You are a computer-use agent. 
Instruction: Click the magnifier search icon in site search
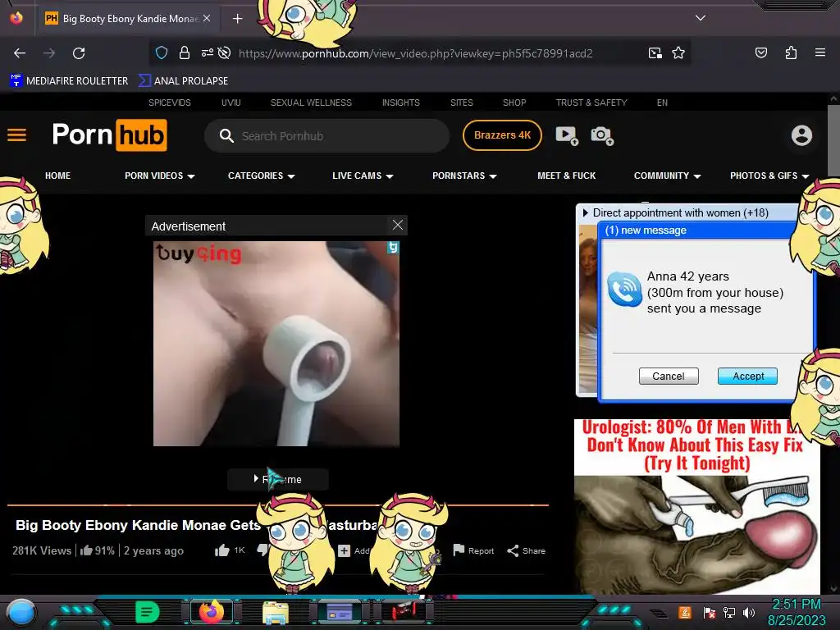pyautogui.click(x=226, y=136)
